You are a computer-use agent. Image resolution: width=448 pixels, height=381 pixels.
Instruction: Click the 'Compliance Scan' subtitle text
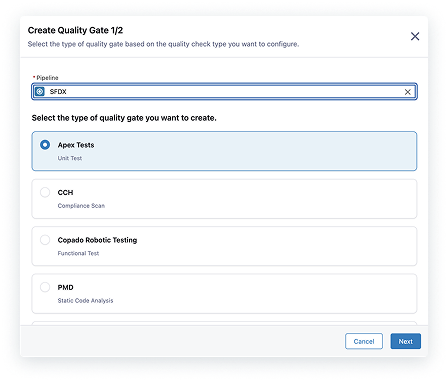[x=81, y=206]
